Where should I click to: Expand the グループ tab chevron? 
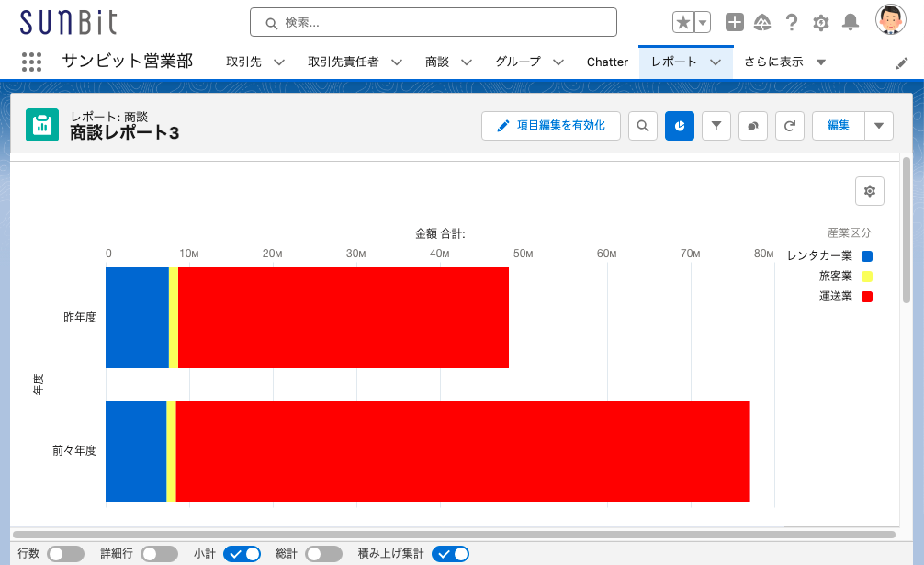coord(558,62)
